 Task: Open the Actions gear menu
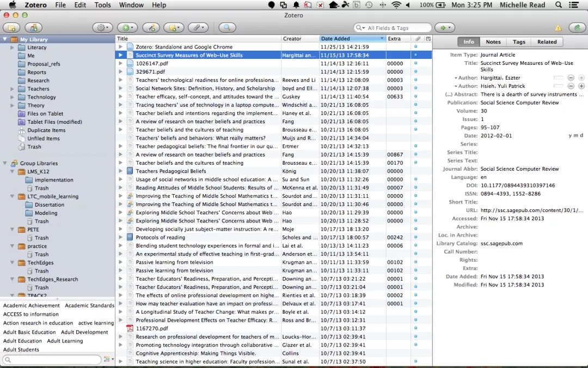click(102, 28)
